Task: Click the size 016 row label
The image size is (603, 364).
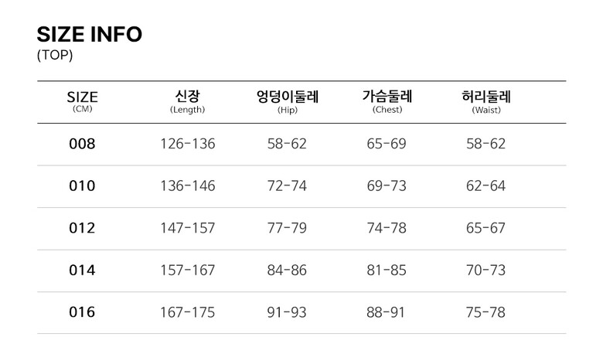Action: click(x=82, y=312)
